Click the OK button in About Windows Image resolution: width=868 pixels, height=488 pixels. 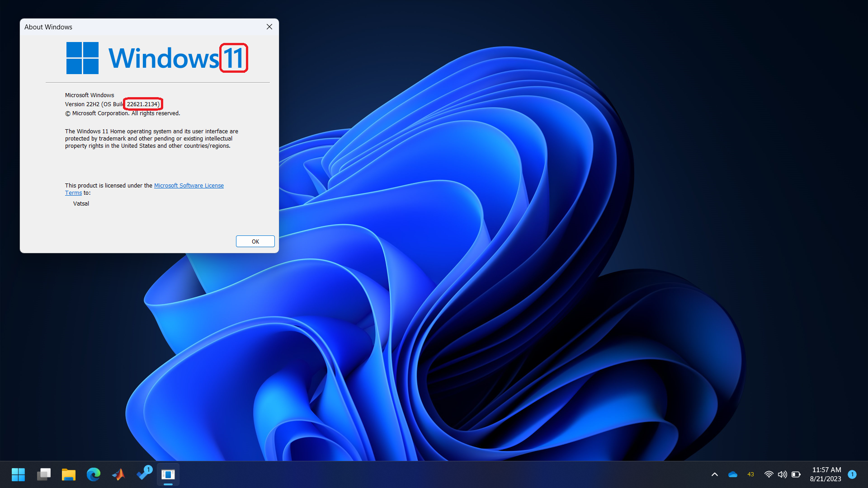coord(255,241)
